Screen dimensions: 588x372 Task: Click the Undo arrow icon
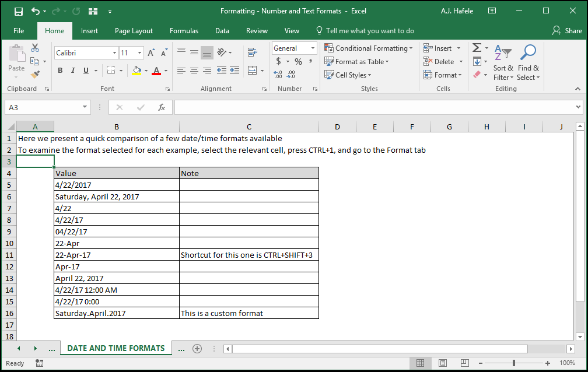pos(35,11)
